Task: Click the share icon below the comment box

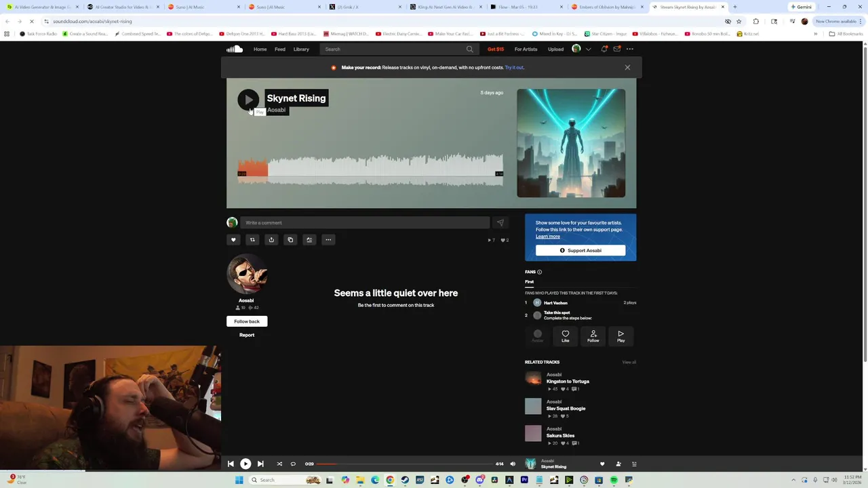Action: point(271,239)
